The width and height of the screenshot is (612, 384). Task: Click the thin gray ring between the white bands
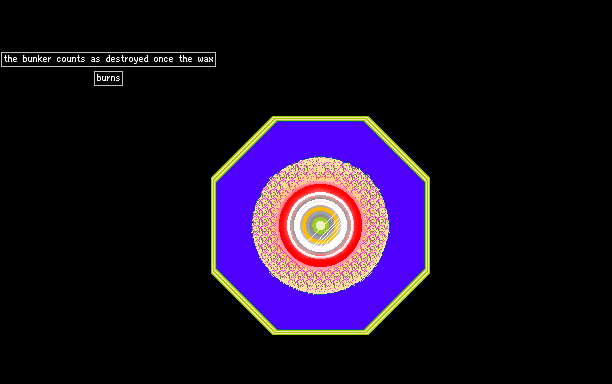320,198
